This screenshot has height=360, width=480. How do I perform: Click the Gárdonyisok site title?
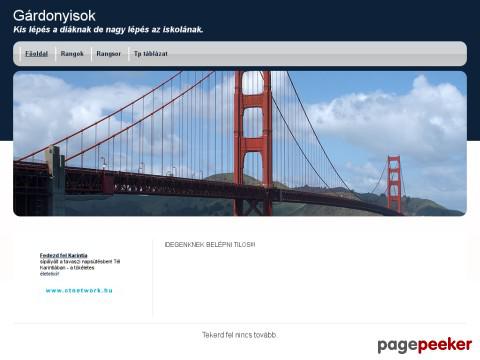[x=54, y=16]
